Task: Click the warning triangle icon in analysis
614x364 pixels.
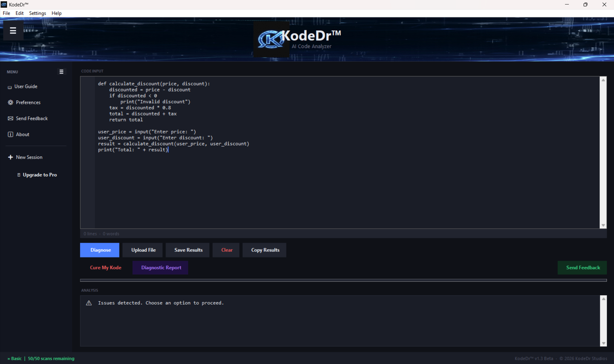Action: coord(89,303)
